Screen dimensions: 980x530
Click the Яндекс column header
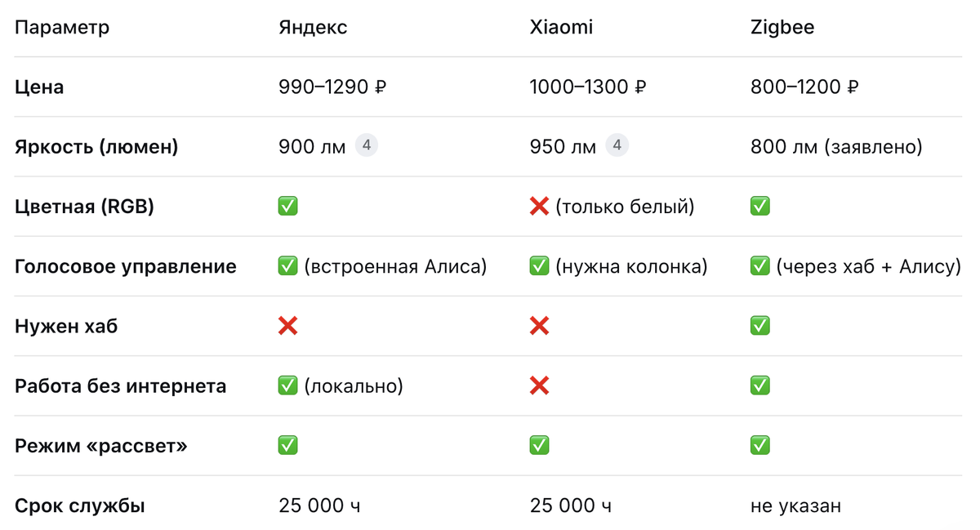coord(313,27)
